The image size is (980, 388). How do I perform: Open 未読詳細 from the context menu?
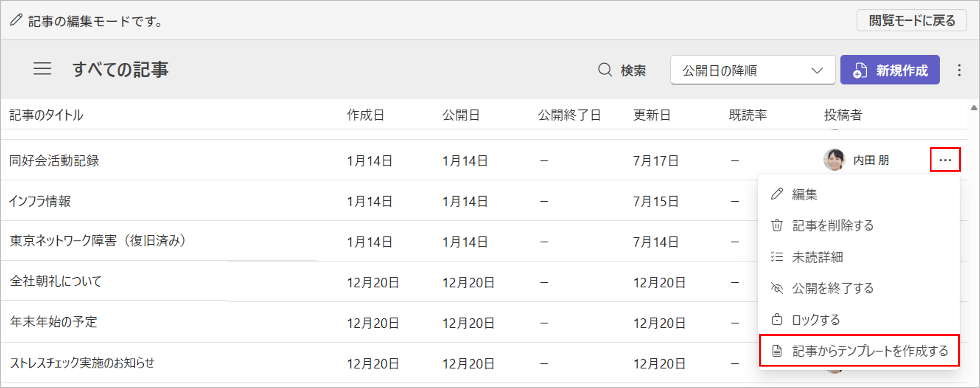click(x=859, y=257)
